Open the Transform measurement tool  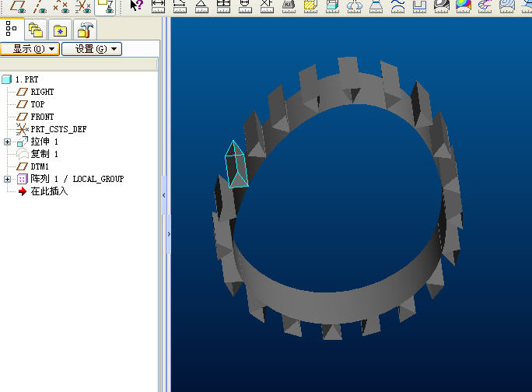(x=267, y=6)
